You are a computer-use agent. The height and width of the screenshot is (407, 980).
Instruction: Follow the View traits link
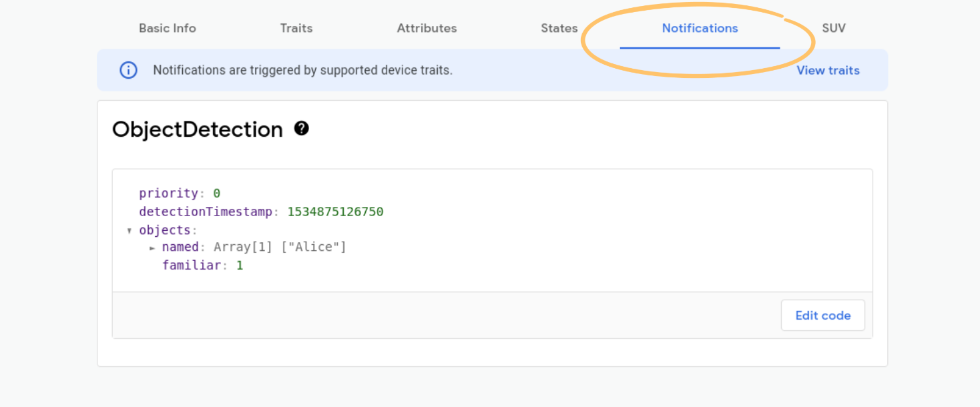click(828, 70)
